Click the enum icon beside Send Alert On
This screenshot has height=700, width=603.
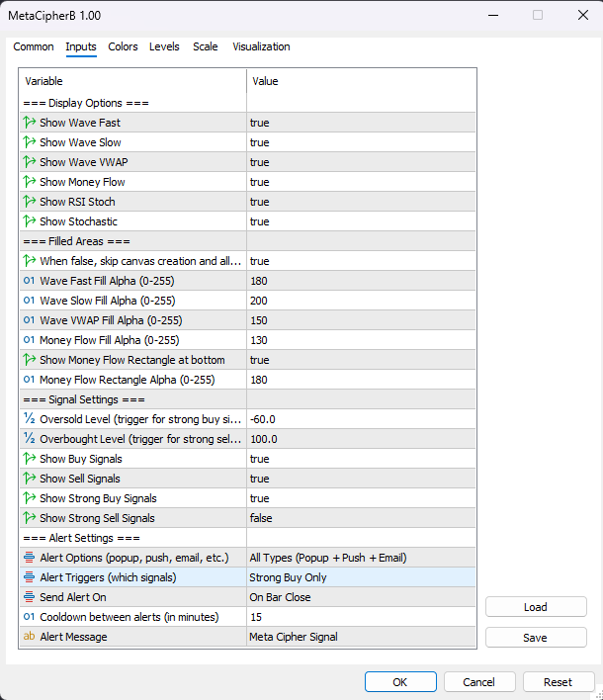click(x=29, y=597)
